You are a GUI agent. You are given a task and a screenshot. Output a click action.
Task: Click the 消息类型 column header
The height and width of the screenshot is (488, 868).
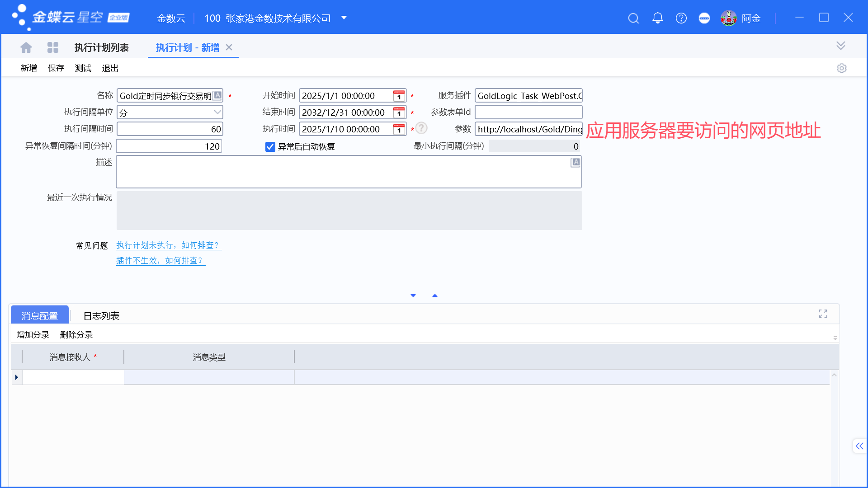(x=209, y=357)
